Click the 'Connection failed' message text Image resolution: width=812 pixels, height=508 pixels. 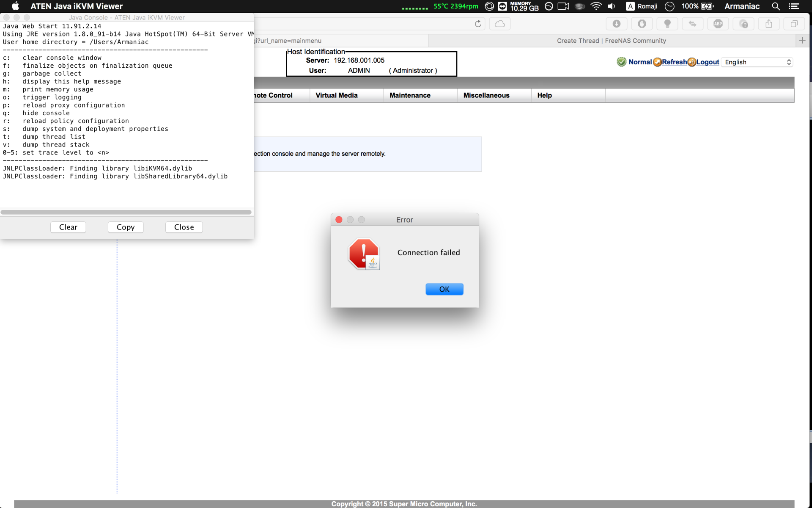tap(428, 252)
